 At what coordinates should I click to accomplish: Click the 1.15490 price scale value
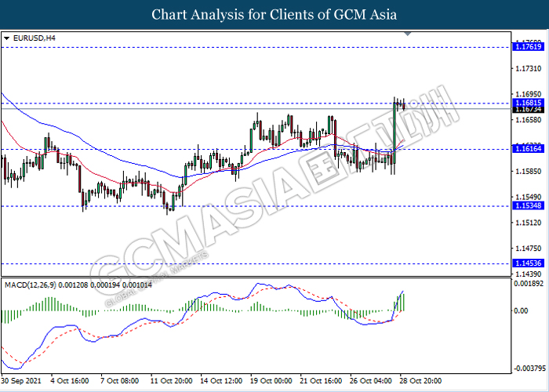coord(528,197)
